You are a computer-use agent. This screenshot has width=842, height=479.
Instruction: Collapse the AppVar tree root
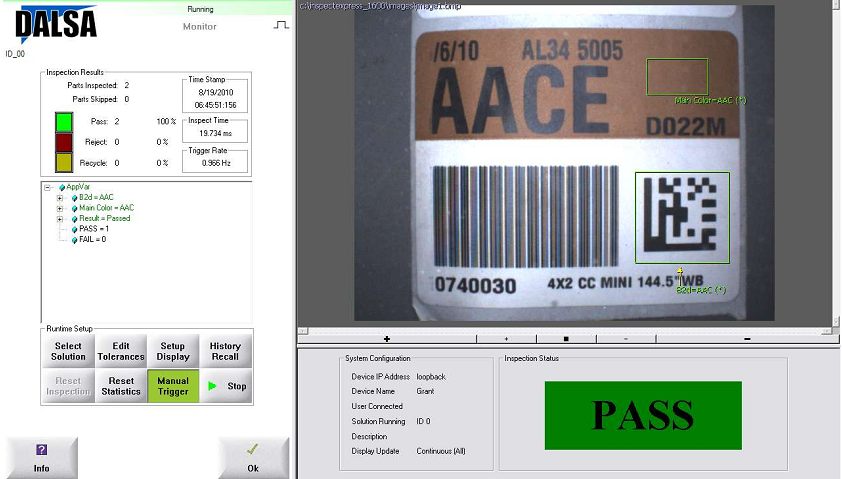[47, 187]
